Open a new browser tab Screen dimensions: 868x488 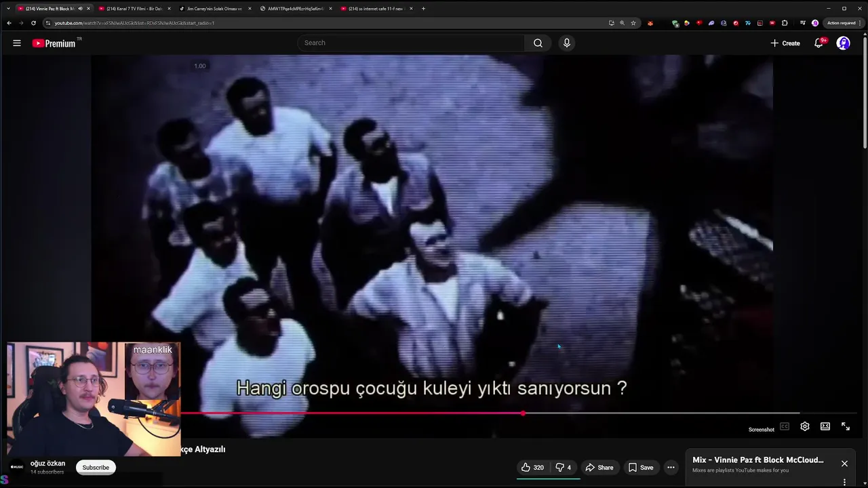(423, 9)
